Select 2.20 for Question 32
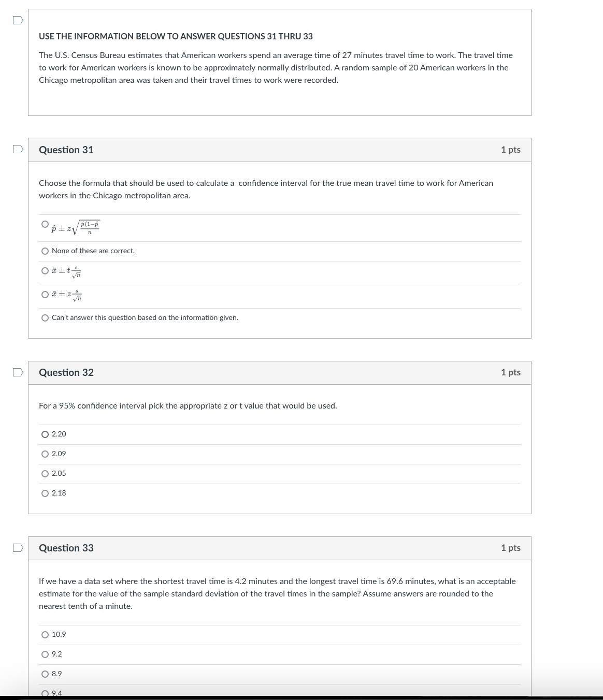This screenshot has height=700, width=603. pyautogui.click(x=45, y=434)
